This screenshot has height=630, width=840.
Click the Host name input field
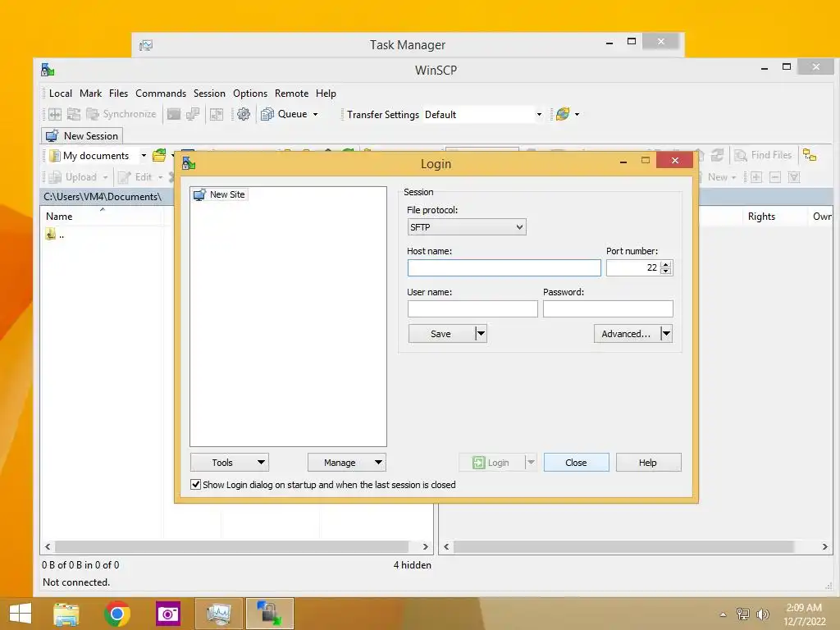tap(504, 268)
